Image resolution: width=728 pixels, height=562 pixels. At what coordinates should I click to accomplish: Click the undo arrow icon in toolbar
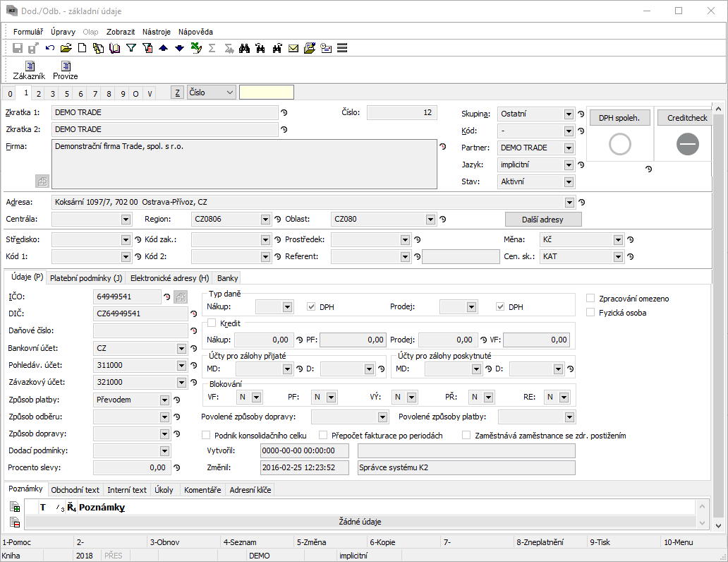[50, 48]
